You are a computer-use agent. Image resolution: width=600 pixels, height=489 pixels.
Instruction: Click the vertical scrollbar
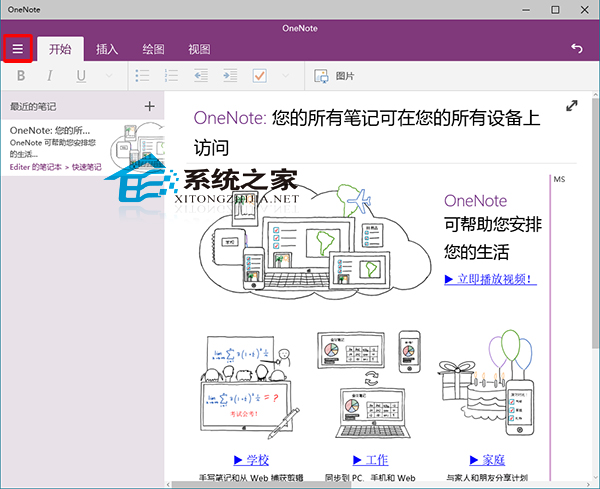596,222
